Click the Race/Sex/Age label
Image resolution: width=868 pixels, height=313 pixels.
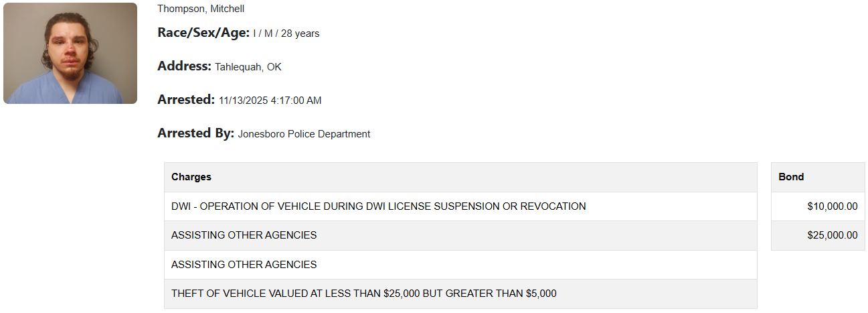coord(203,33)
